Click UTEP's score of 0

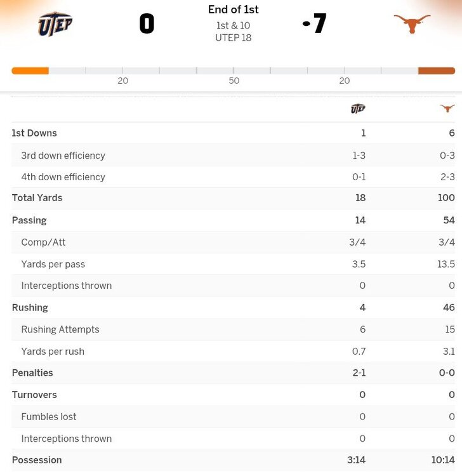click(147, 24)
